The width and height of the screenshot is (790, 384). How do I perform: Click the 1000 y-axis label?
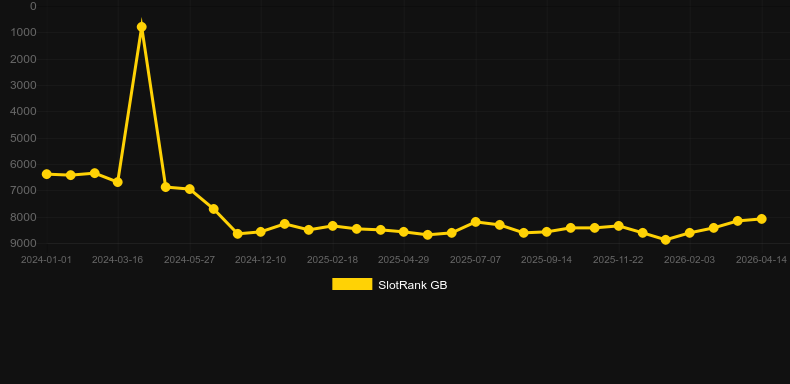point(24,32)
